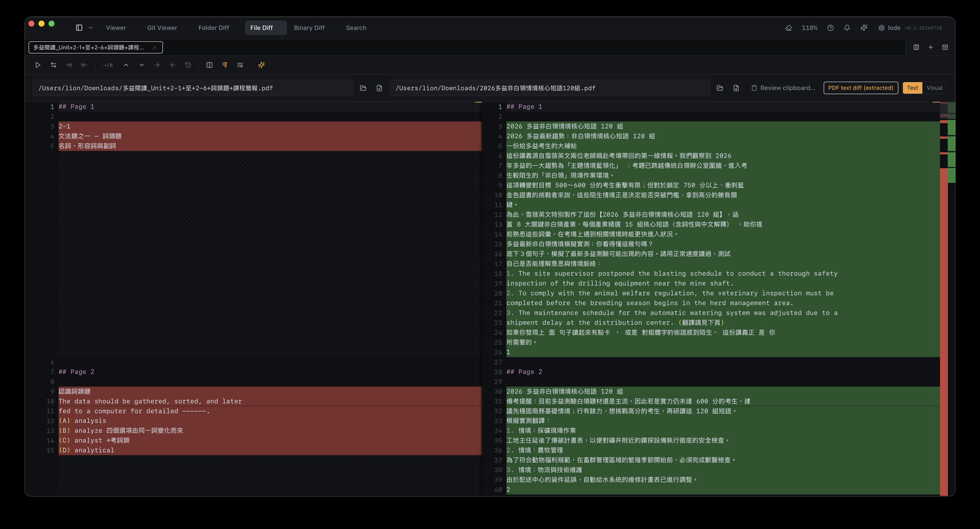Screen dimensions: 980x529
Task: Jump to first difference arrow icon
Action: tap(84, 65)
